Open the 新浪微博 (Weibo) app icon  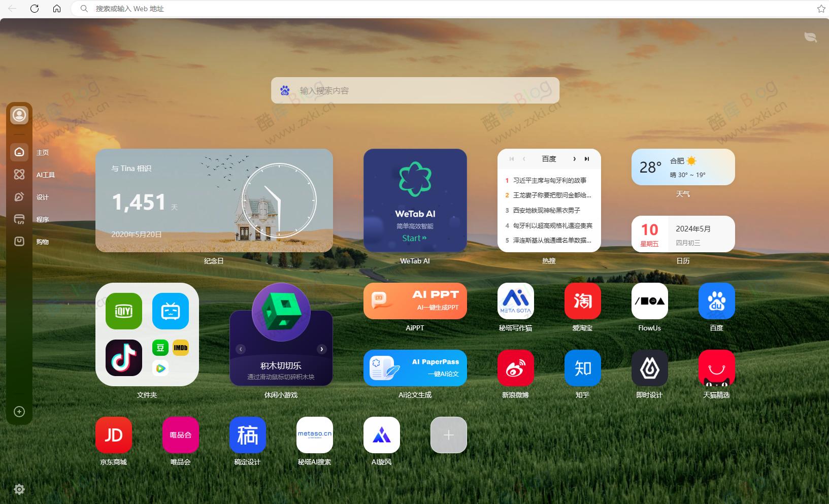[x=515, y=368]
